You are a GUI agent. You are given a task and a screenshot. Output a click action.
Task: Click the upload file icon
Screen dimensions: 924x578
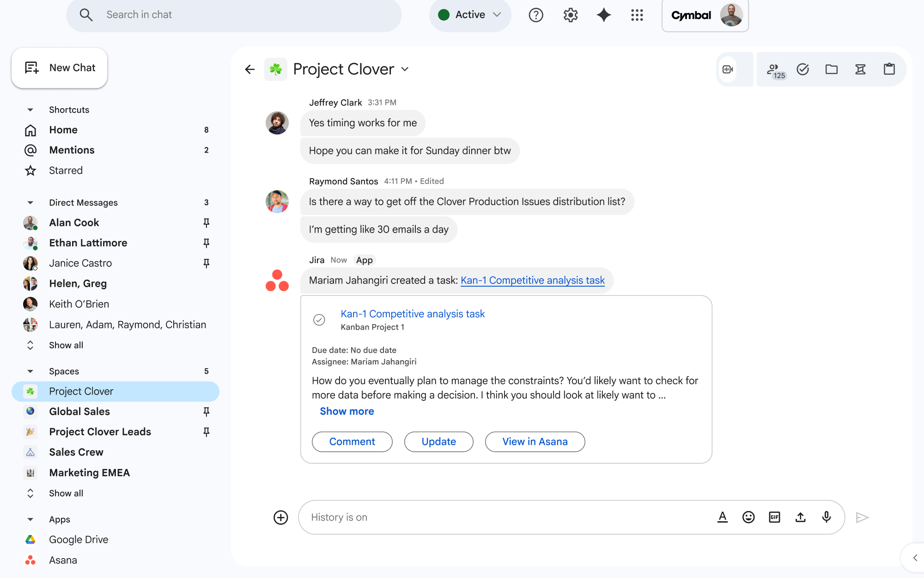[x=801, y=517]
